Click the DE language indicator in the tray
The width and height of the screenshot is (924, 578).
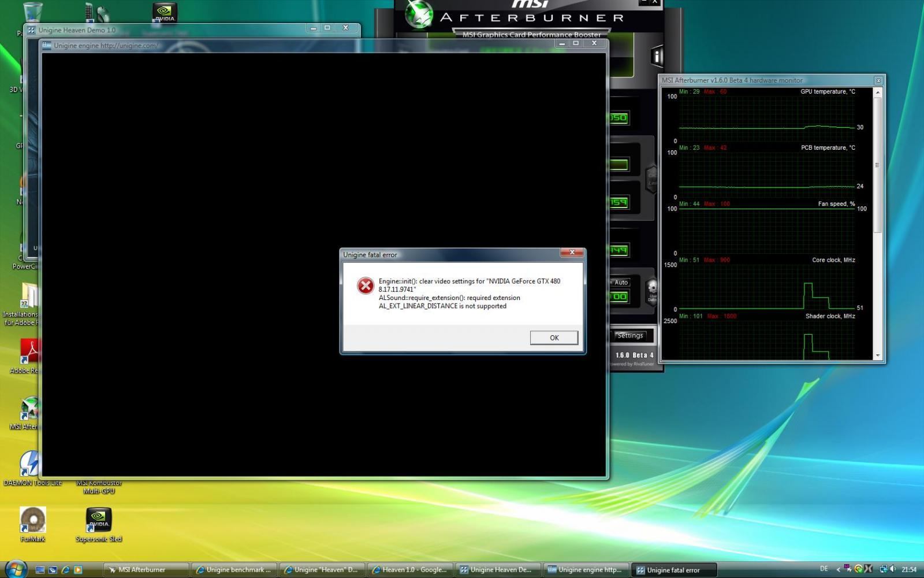point(824,569)
